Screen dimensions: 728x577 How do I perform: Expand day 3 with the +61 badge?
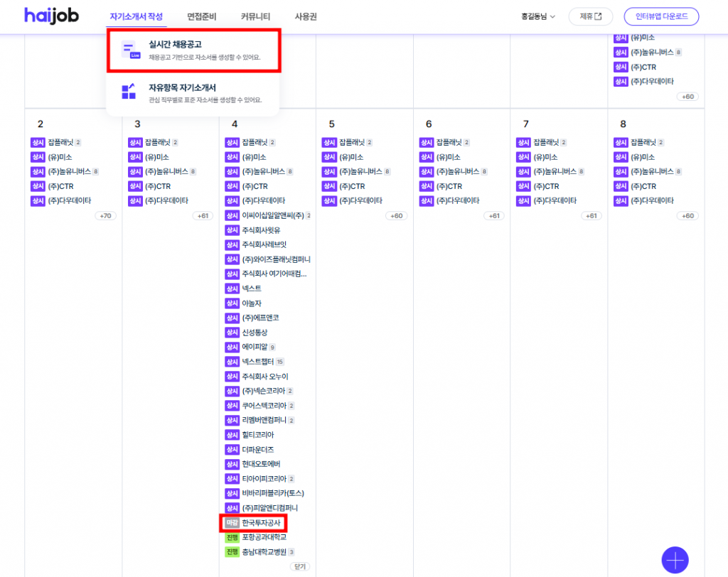[x=203, y=216]
